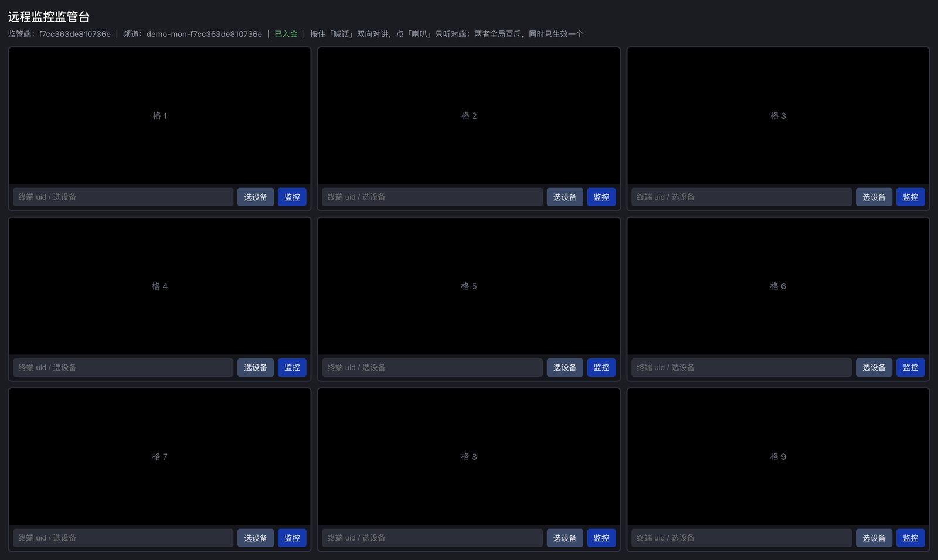The image size is (938, 560).
Task: Open 选设备 for cell 格 2
Action: pos(565,197)
